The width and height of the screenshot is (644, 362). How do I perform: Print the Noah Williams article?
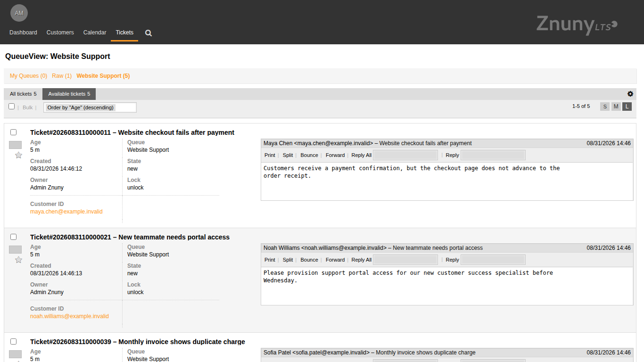[x=270, y=260]
